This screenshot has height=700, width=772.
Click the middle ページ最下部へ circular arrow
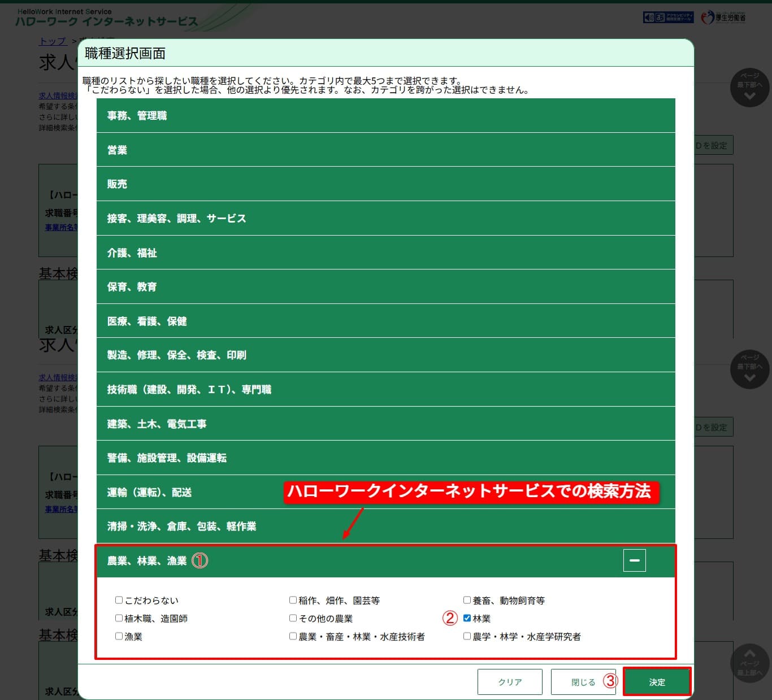tap(749, 369)
